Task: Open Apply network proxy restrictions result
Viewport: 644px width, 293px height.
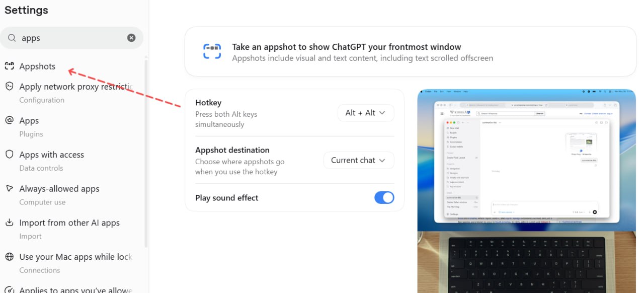Action: point(75,87)
